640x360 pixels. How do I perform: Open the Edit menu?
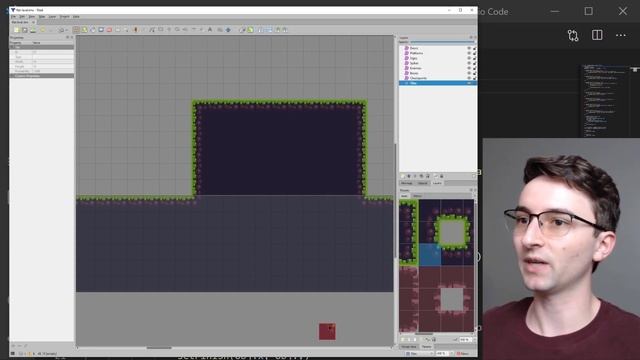pyautogui.click(x=22, y=17)
